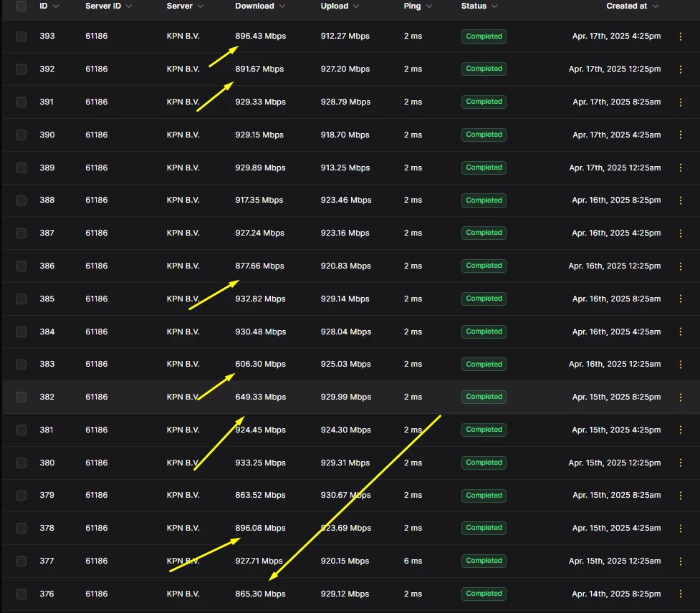This screenshot has height=613, width=700.
Task: Open actions menu for result 387
Action: (681, 233)
